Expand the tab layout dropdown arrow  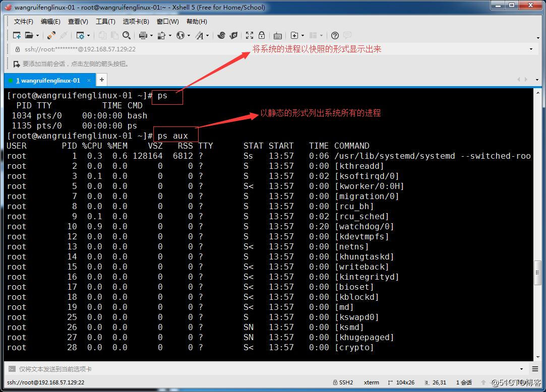point(322,35)
